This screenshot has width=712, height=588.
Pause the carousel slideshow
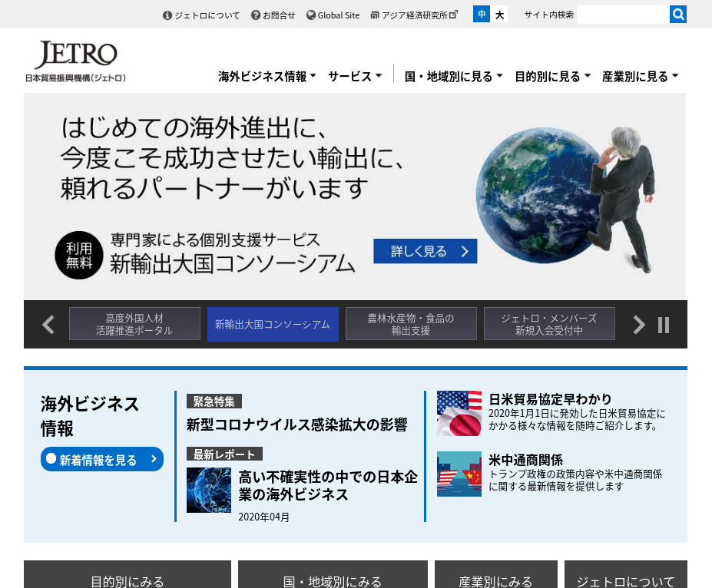tap(664, 325)
